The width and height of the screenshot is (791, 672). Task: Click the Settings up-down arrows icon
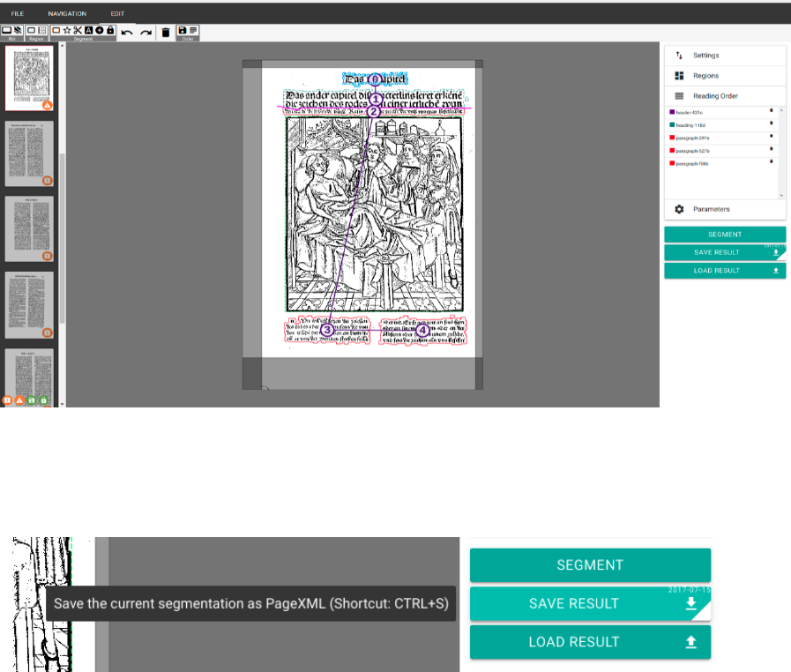679,56
